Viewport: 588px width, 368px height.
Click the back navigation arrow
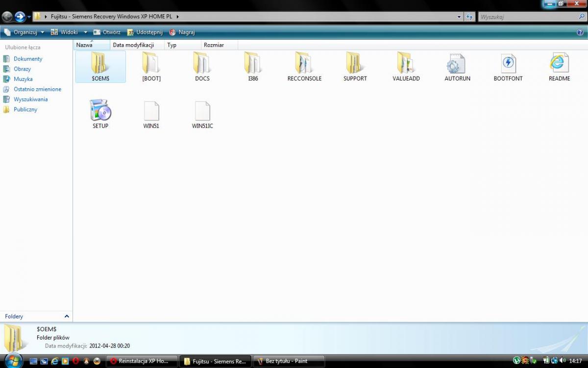click(x=7, y=17)
